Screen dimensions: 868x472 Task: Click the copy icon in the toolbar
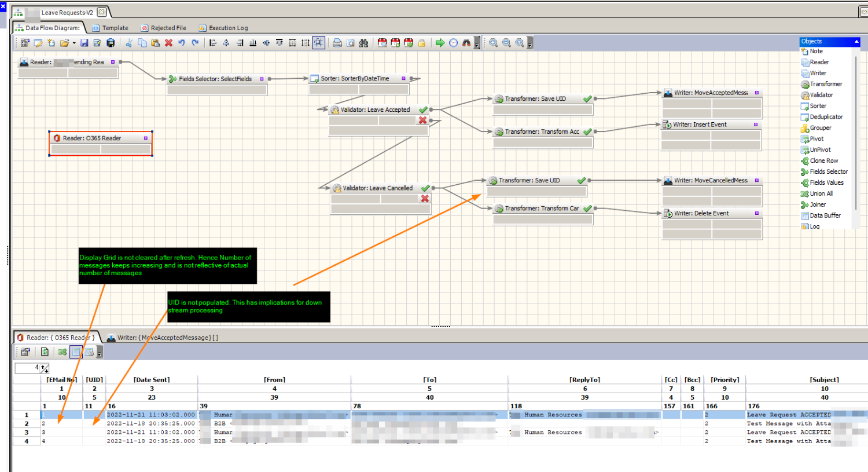pos(142,43)
